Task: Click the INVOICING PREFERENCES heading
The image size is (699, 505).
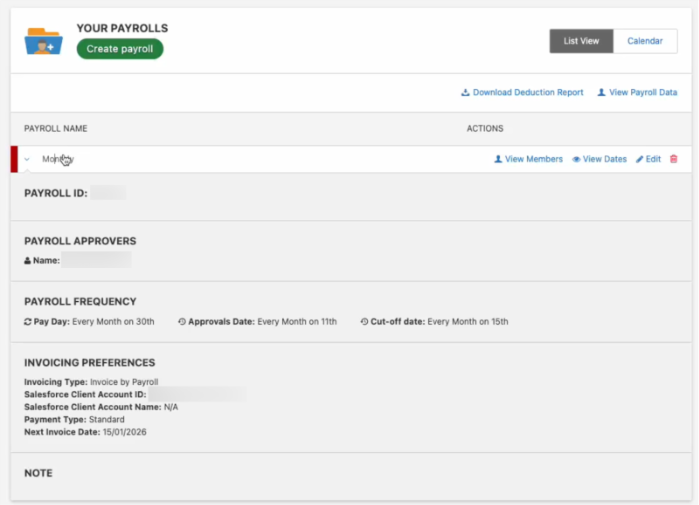Action: click(90, 363)
